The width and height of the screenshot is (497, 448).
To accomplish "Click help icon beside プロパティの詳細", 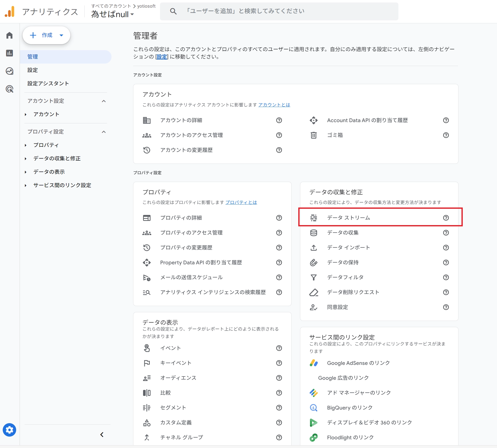I will (x=279, y=218).
